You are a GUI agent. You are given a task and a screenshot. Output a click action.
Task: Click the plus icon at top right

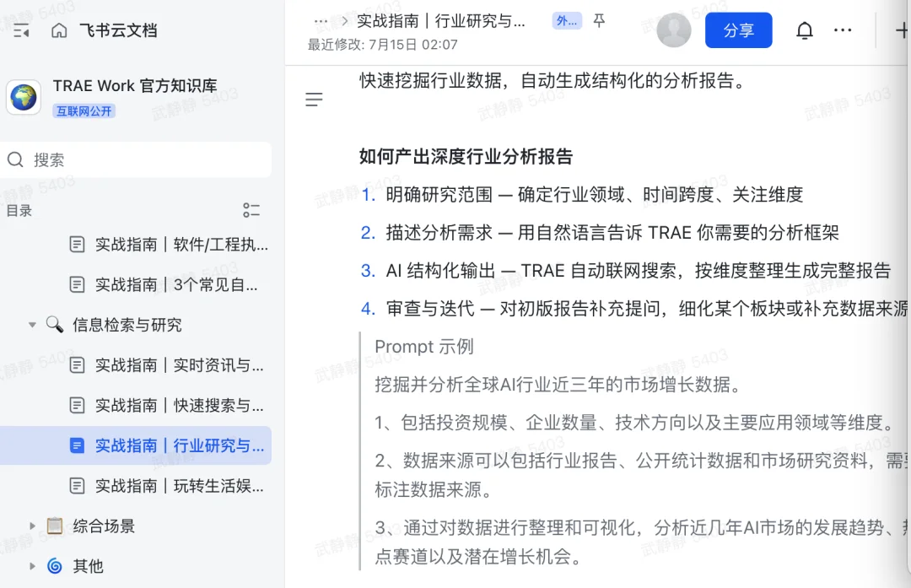[903, 30]
